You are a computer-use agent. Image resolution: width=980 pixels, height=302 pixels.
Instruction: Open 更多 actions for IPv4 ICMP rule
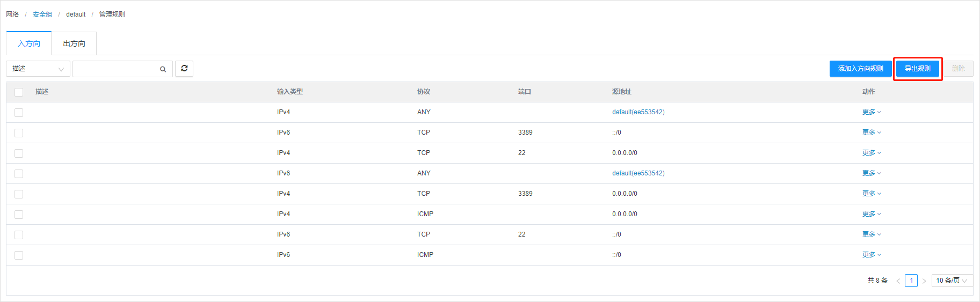(871, 214)
